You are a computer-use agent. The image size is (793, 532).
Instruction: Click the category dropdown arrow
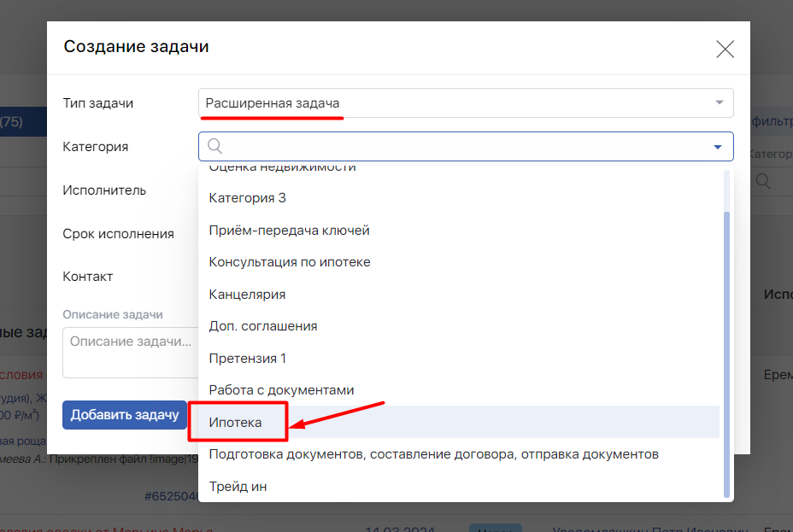[718, 147]
